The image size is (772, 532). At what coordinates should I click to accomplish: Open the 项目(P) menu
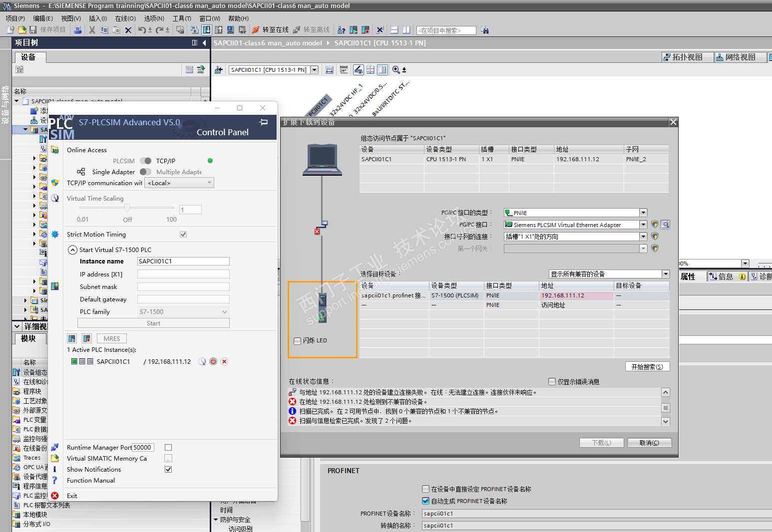pos(15,18)
